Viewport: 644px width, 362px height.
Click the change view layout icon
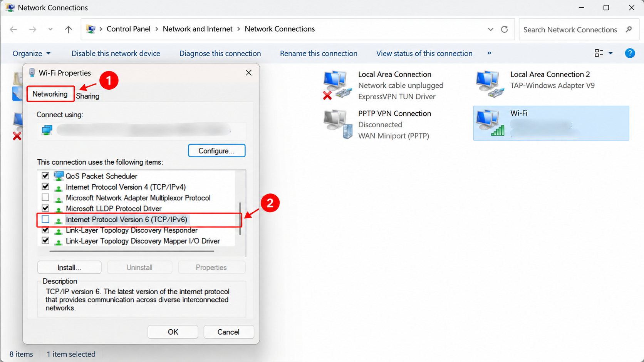pos(599,53)
